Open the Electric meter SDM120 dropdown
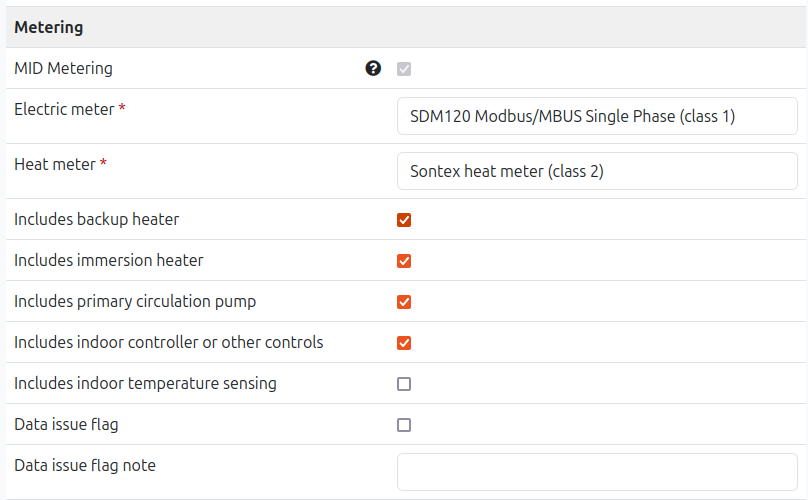 point(597,116)
